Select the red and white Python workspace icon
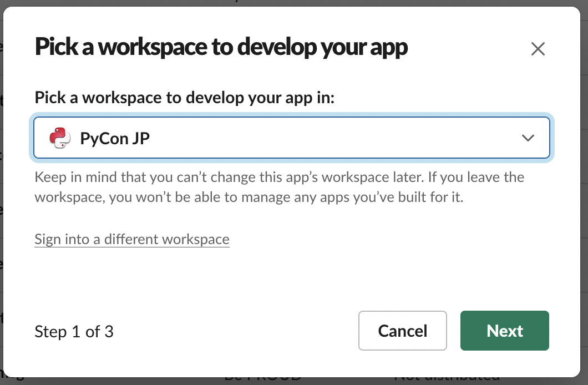 (60, 138)
